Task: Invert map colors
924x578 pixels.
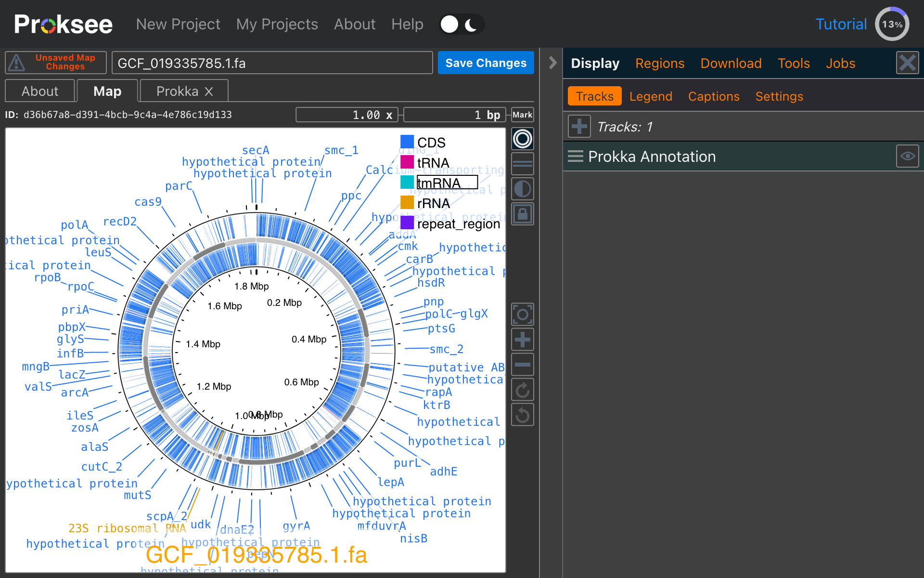Action: (522, 189)
